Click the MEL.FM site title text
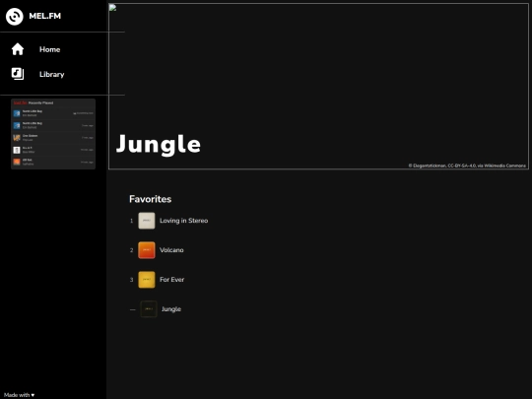 (45, 16)
